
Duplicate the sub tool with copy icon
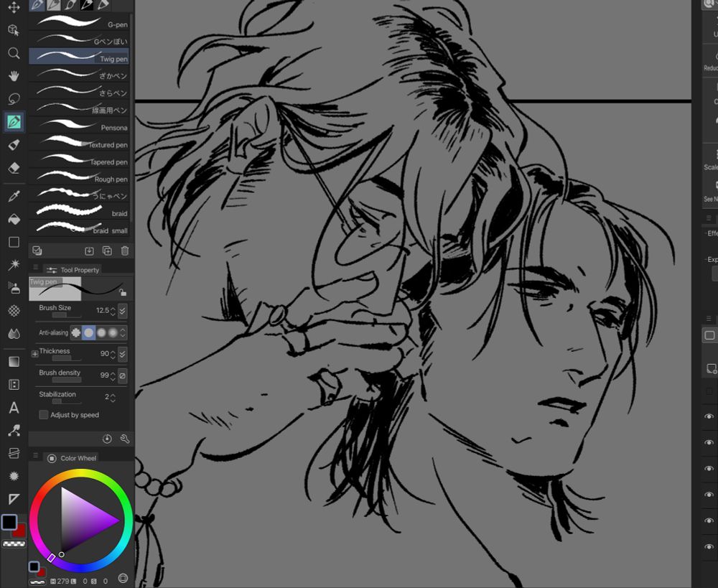[106, 251]
